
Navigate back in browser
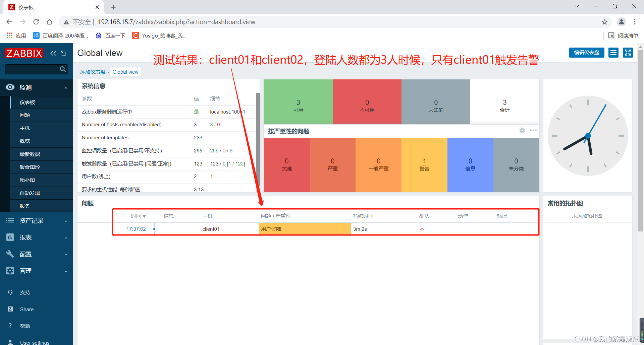9,22
